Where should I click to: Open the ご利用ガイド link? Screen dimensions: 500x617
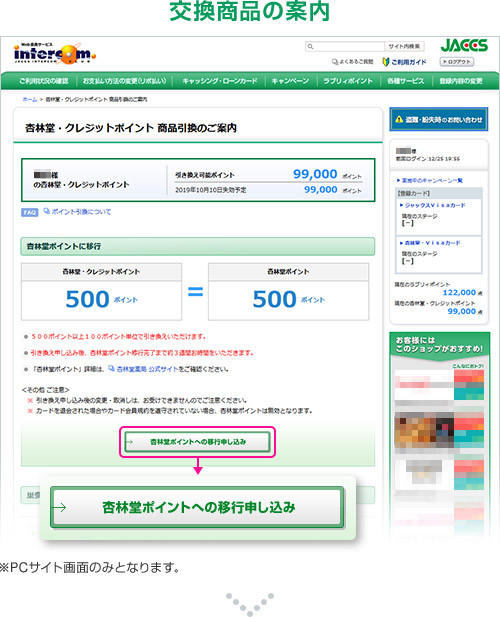(405, 62)
